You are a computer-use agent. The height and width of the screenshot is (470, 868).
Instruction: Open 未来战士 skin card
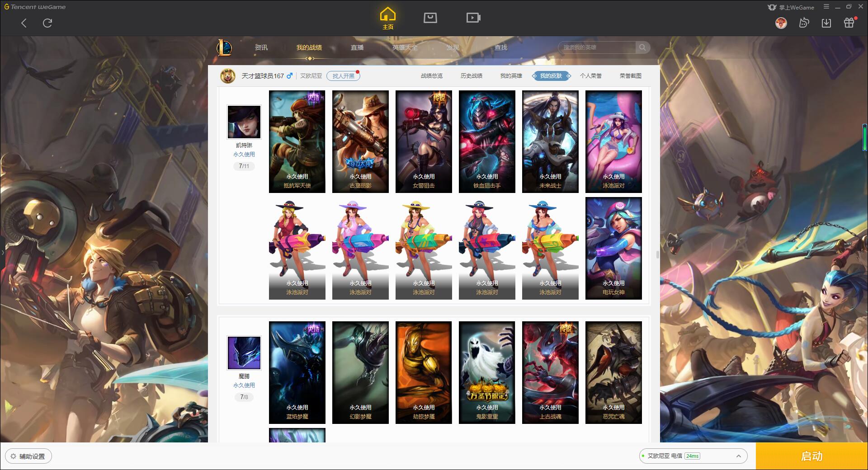[550, 141]
